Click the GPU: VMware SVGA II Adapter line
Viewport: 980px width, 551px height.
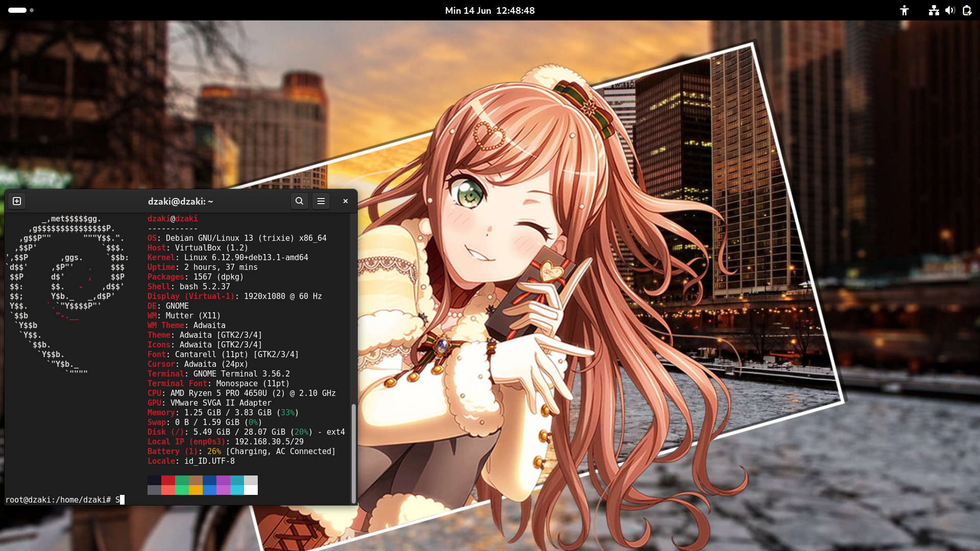tap(209, 403)
